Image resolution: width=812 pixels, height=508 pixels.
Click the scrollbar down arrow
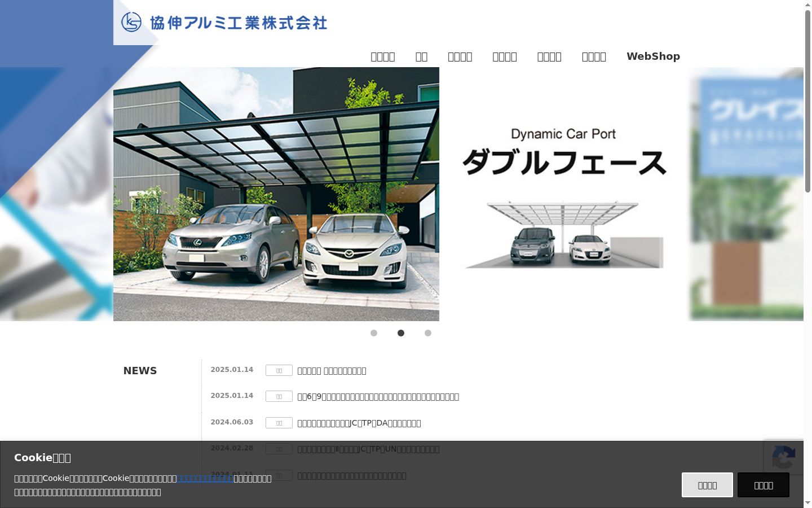point(807,502)
